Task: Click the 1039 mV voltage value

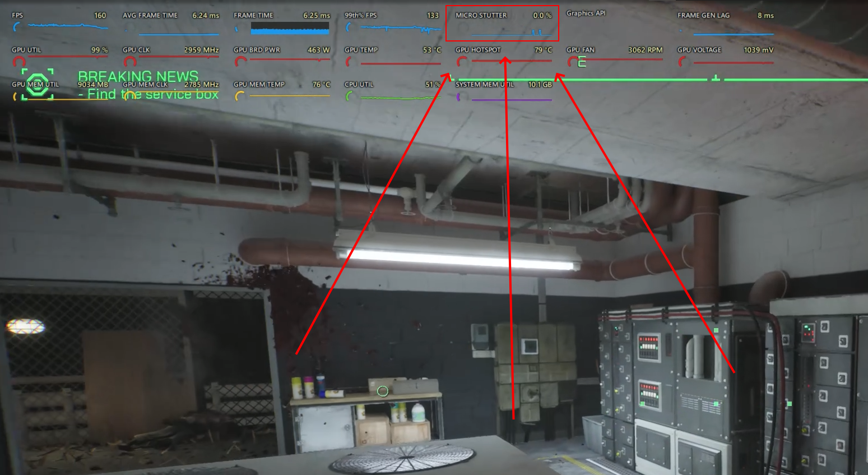Action: (x=759, y=50)
